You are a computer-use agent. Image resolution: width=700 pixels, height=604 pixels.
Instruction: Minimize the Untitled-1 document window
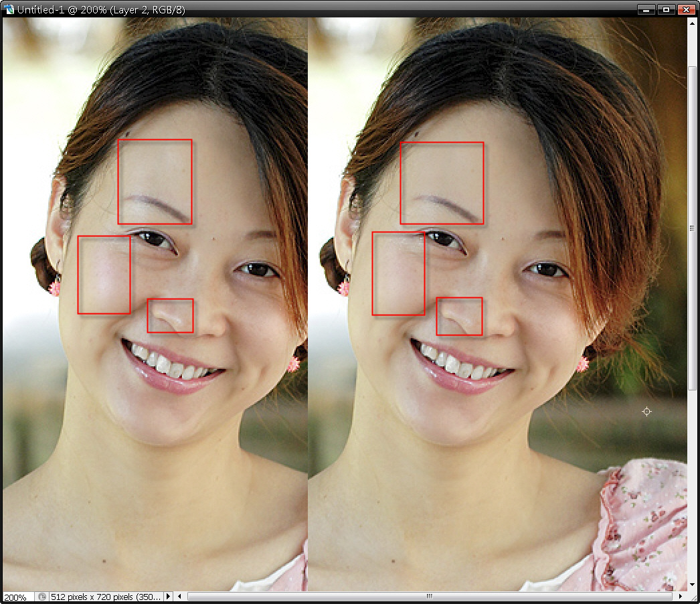(646, 9)
